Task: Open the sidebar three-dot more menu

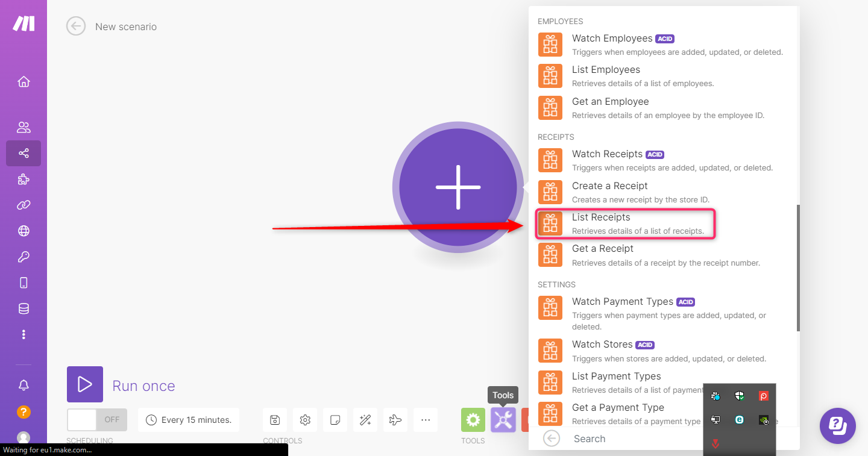Action: (24, 334)
